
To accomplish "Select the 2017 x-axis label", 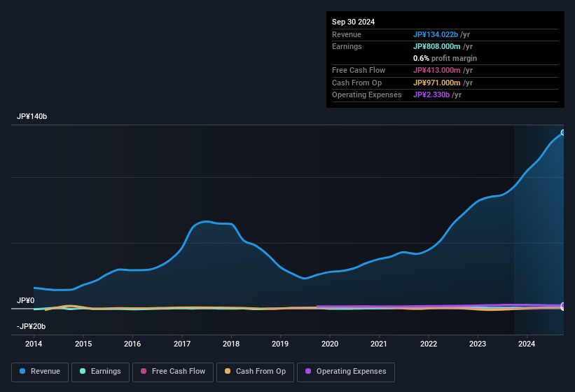I will pos(182,344).
